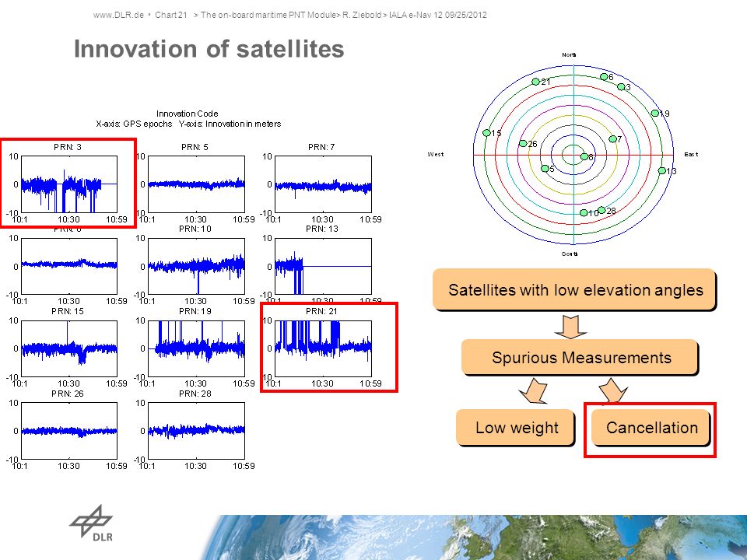This screenshot has width=747, height=560.
Task: Click the 'Innovation Code' plot heading
Action: point(188,114)
